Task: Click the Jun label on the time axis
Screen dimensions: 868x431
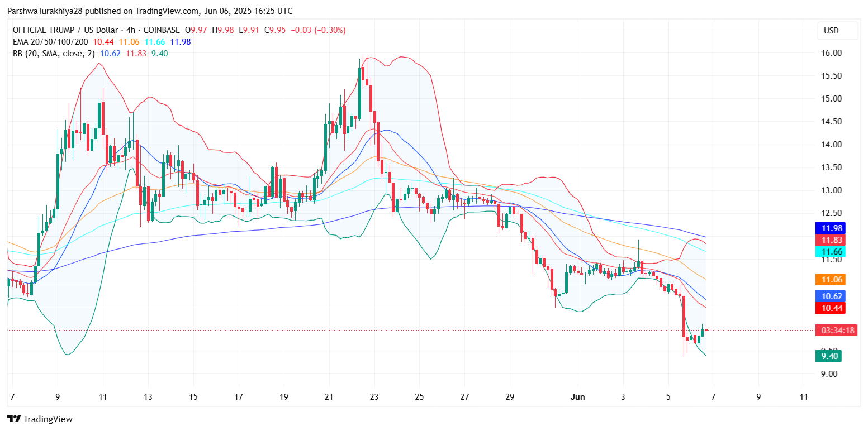Action: [x=577, y=397]
